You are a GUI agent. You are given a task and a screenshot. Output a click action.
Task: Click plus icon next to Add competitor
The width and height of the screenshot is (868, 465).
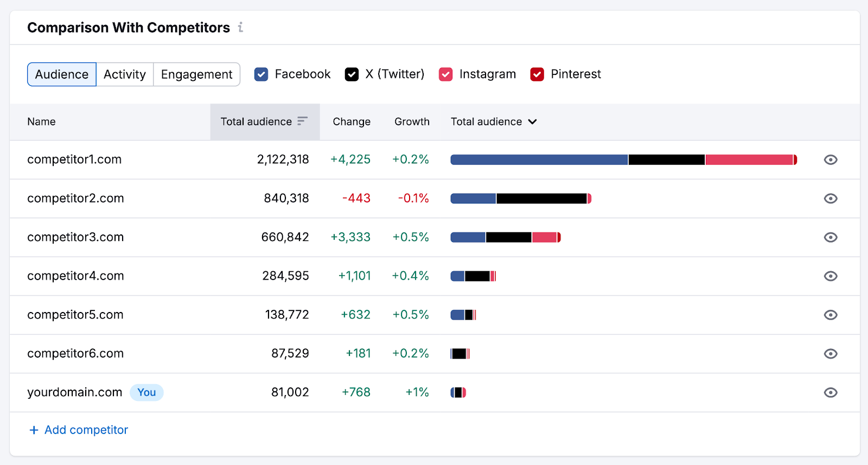coord(34,430)
